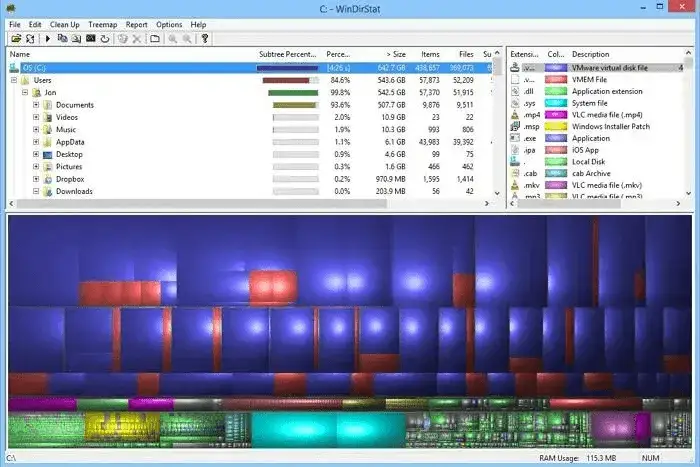Expand the Documents folder node
This screenshot has width=700, height=467.
click(36, 105)
